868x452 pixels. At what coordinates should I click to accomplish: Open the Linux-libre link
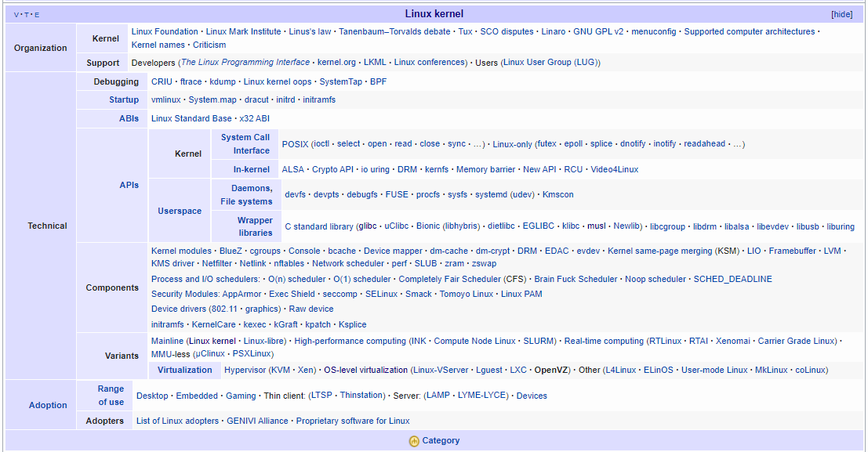(263, 341)
